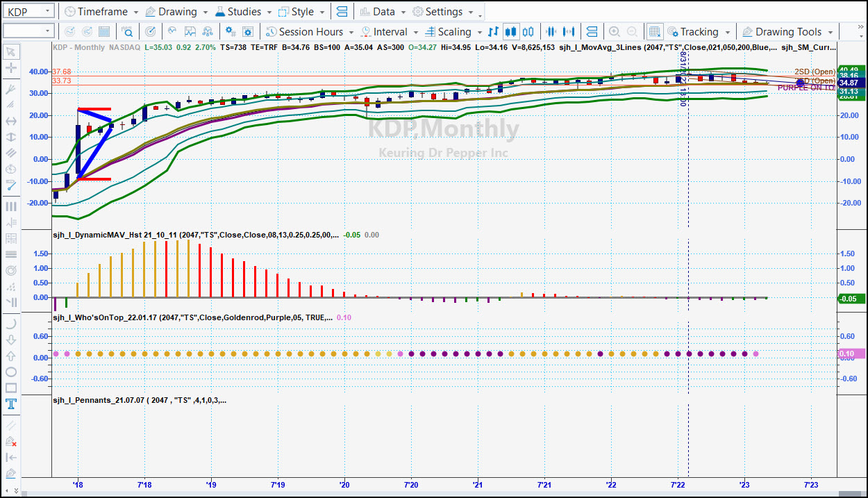Click the KDP - Monthly NASDAQ status line
This screenshot has width=868, height=498.
96,47
